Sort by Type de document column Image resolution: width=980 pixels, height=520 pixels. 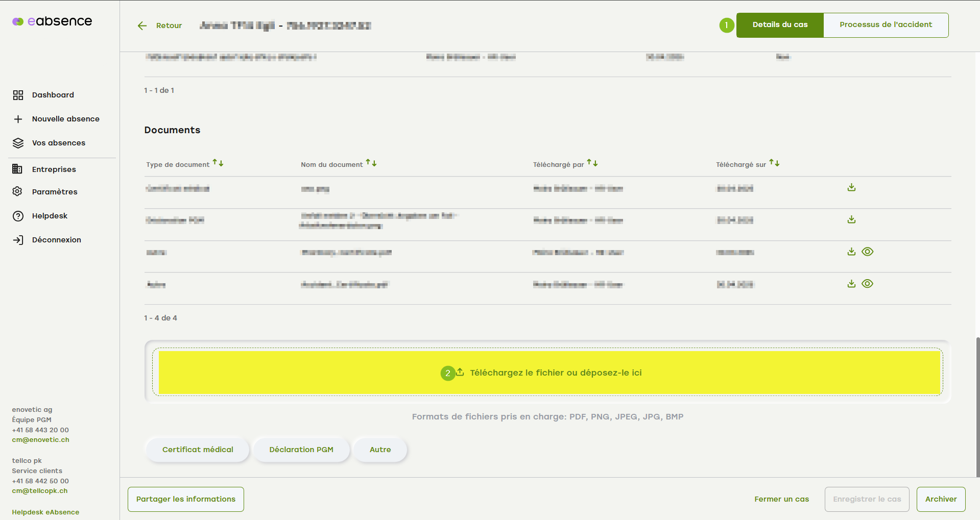point(218,163)
